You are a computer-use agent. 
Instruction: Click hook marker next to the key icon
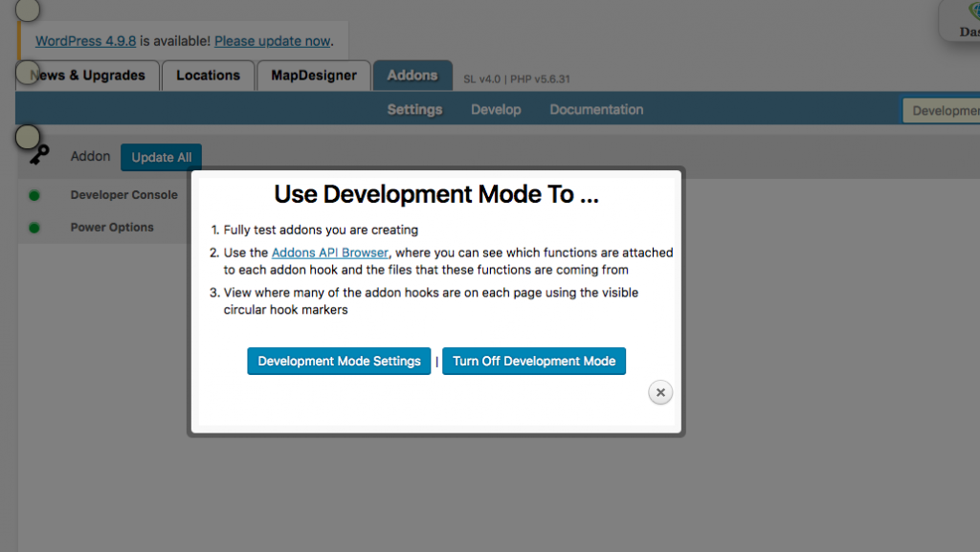pyautogui.click(x=28, y=137)
